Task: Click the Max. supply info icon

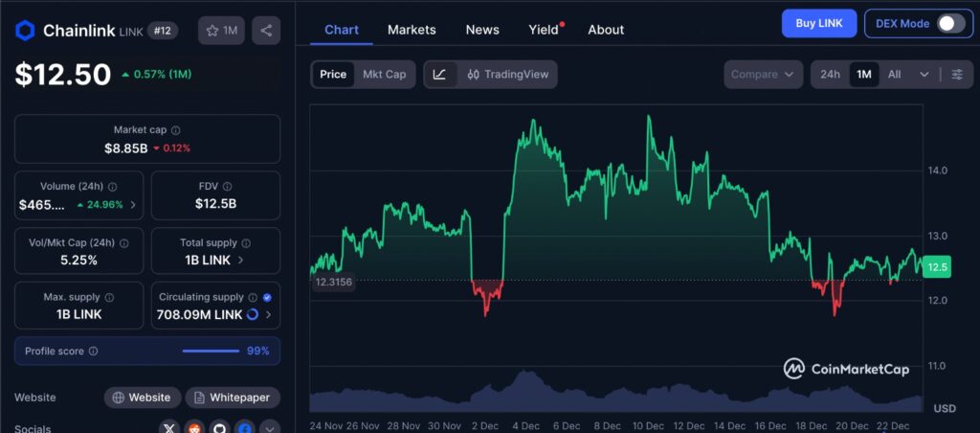Action: point(109,297)
